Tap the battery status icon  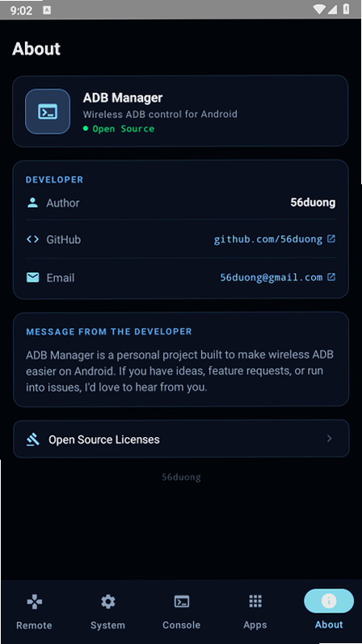(x=347, y=9)
